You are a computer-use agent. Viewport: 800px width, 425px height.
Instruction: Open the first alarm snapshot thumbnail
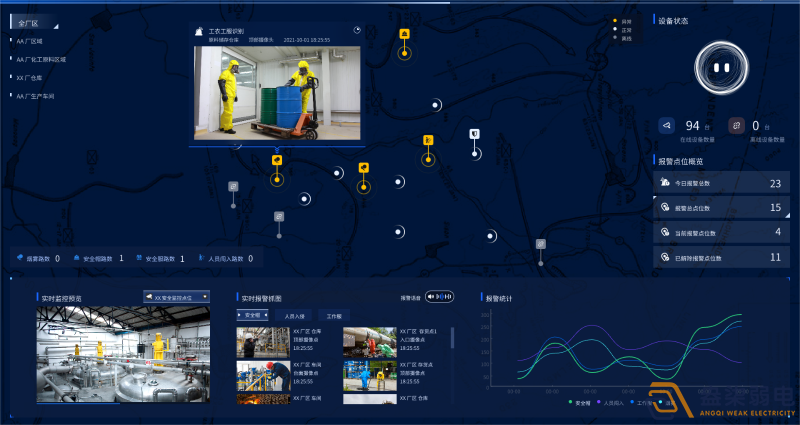(x=263, y=342)
